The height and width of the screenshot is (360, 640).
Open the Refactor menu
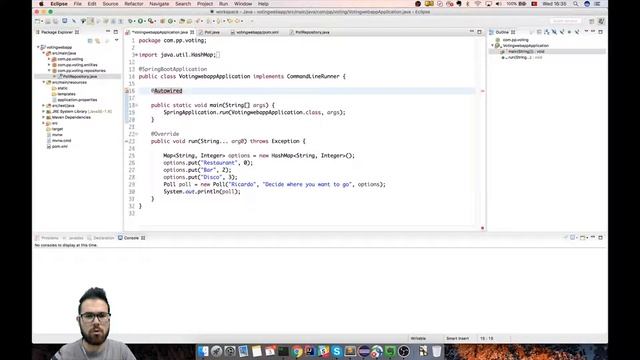[134, 4]
